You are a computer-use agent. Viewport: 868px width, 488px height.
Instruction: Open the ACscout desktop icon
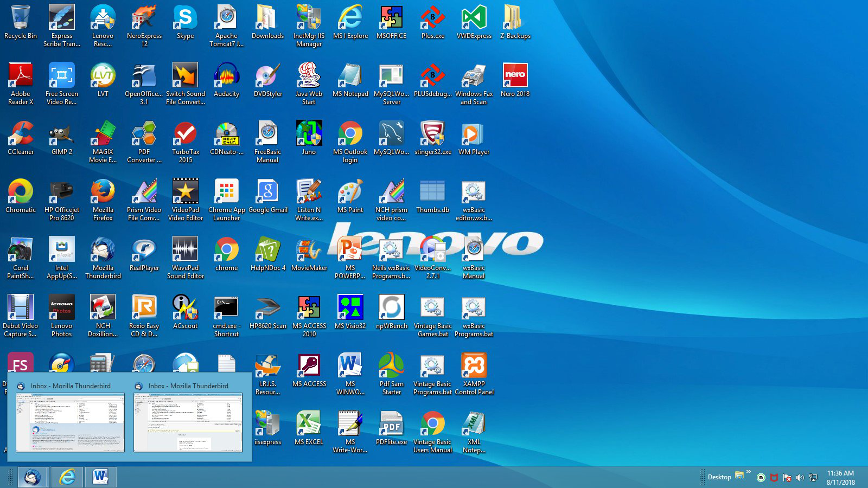coord(186,313)
